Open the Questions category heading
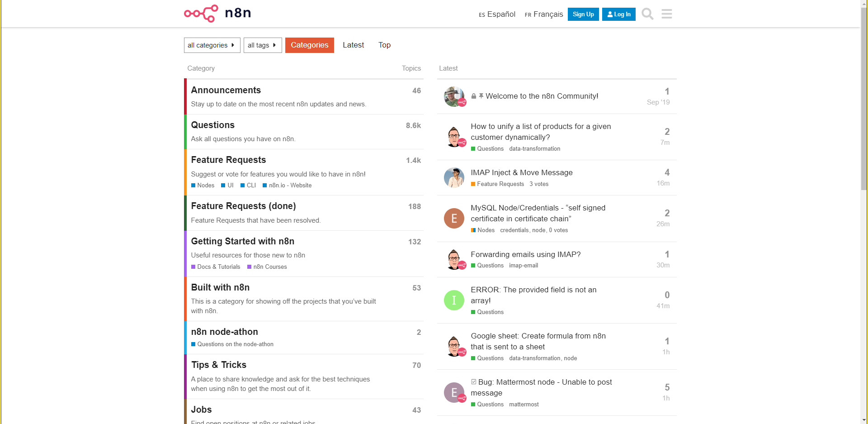The height and width of the screenshot is (424, 868). 213,125
